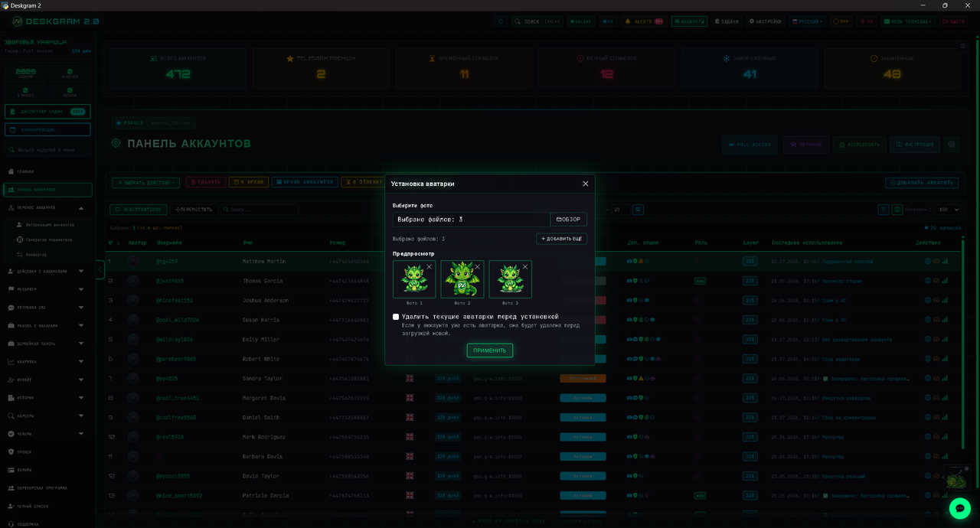Open Задачи in top bar
This screenshot has height=528, width=980.
[x=727, y=21]
